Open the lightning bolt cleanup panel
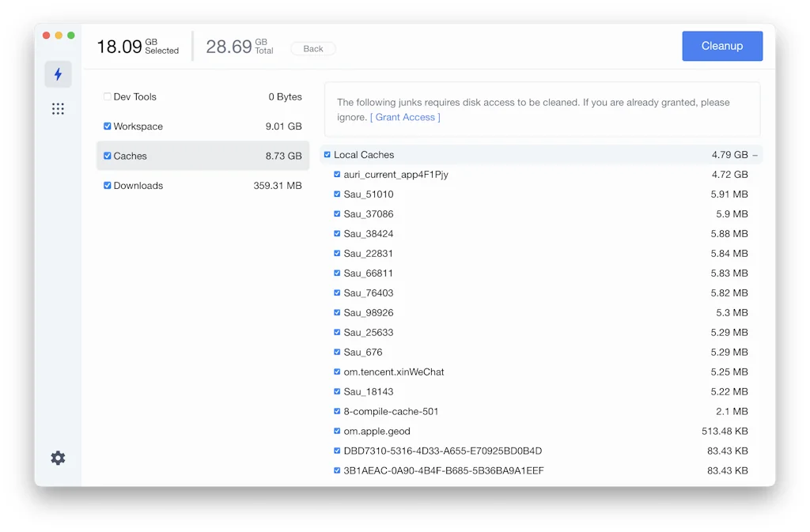Screen dimensions: 810x532 [58, 74]
